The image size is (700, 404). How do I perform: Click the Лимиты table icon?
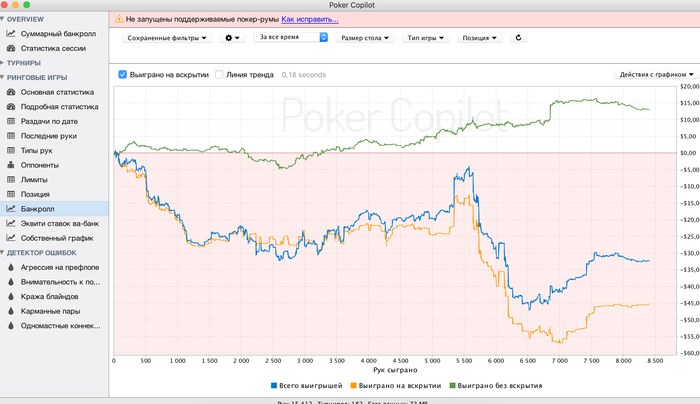pyautogui.click(x=11, y=179)
